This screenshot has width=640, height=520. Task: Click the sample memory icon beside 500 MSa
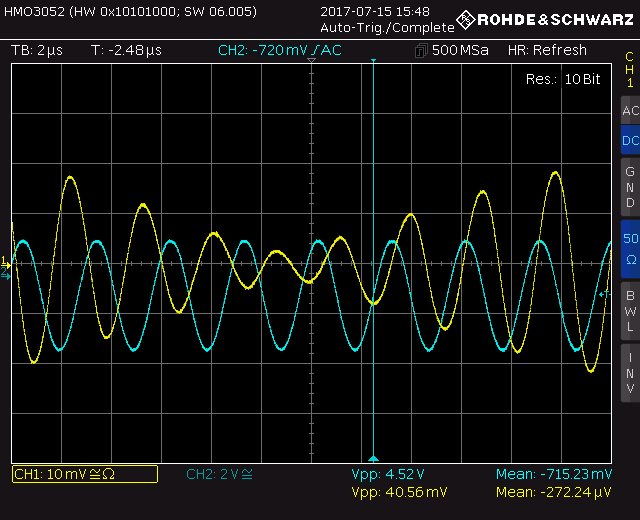point(421,50)
